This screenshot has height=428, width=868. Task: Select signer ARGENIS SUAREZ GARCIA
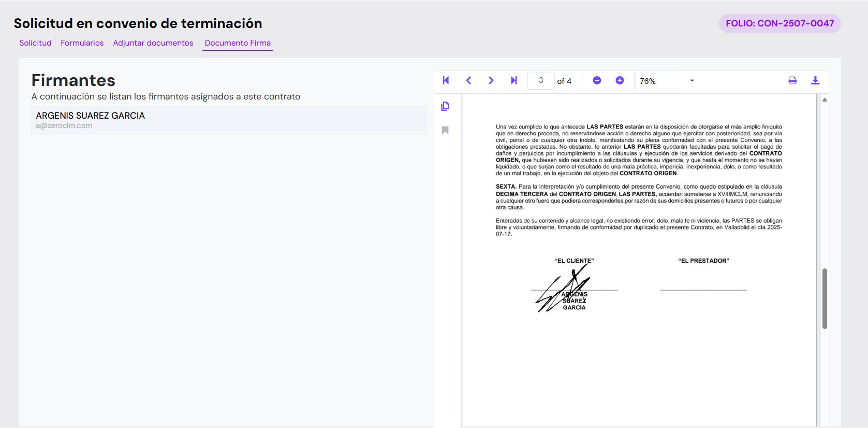click(229, 120)
